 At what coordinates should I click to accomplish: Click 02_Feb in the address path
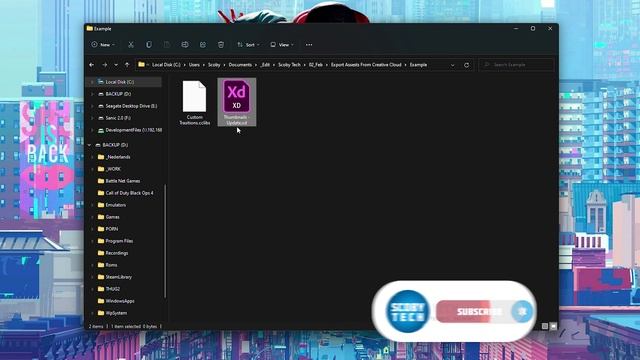[316, 65]
